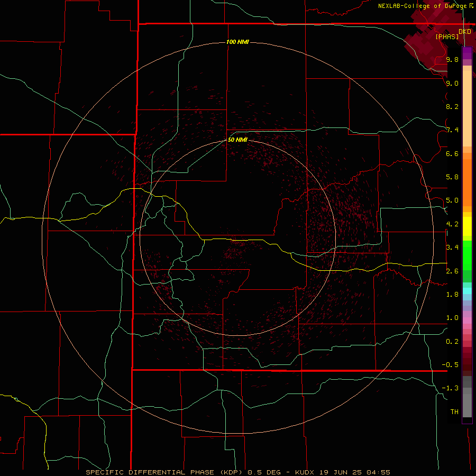Click the 9.8 value on the color scale
Screen dimensions: 476x476
(452, 59)
